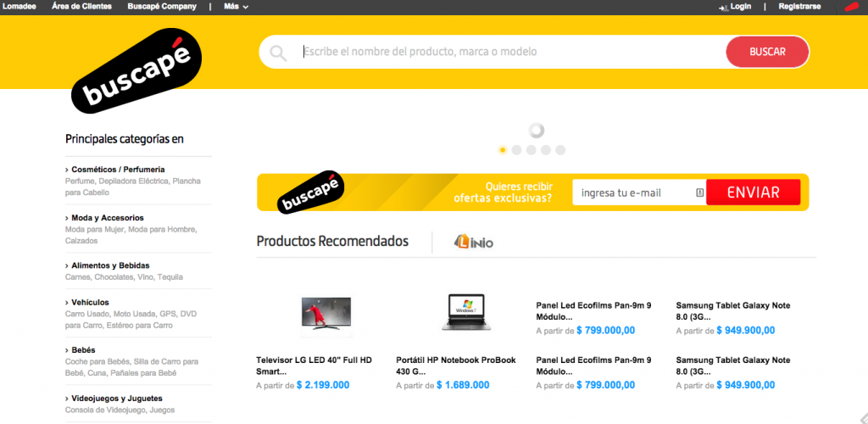Select the last carousel dot

click(560, 150)
